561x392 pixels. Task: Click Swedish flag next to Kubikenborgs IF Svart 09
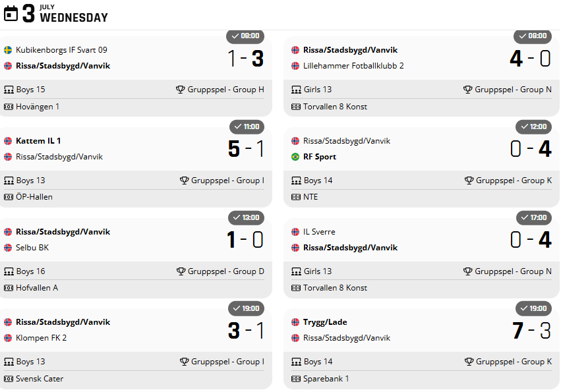[x=8, y=50]
